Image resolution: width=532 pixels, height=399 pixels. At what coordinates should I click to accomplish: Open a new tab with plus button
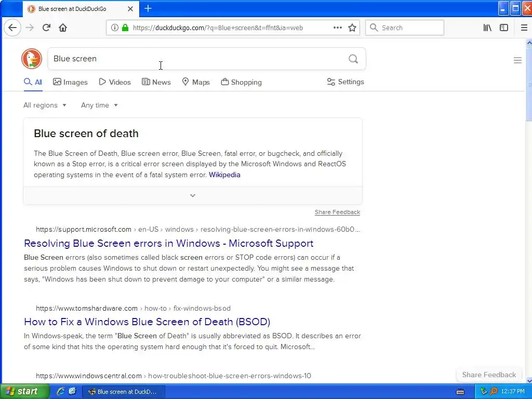[148, 8]
